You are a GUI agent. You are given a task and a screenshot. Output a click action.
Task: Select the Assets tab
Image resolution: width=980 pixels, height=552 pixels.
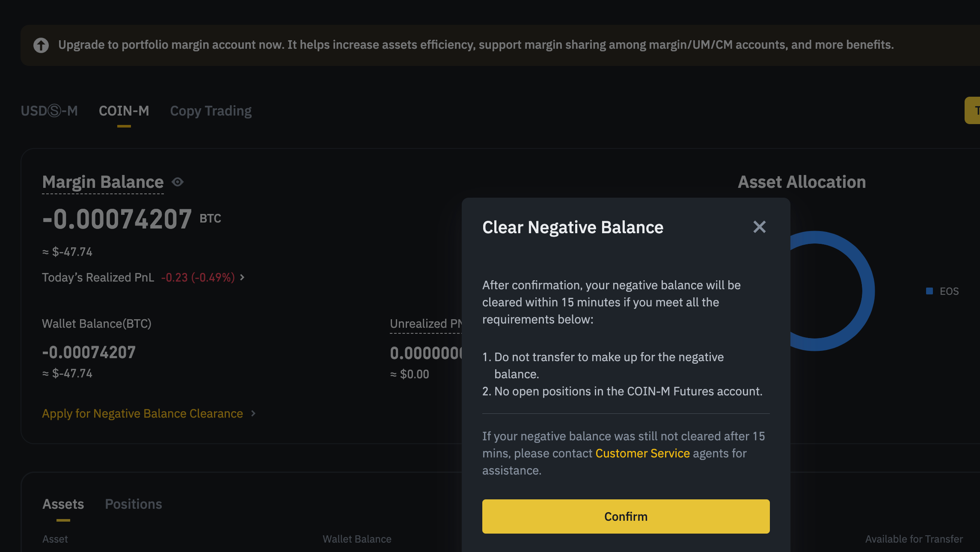[x=63, y=504]
